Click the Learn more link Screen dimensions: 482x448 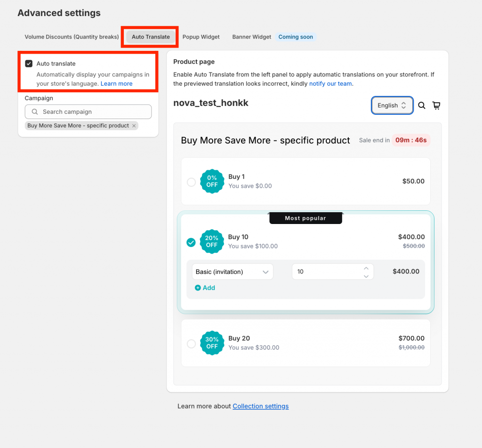click(x=116, y=83)
